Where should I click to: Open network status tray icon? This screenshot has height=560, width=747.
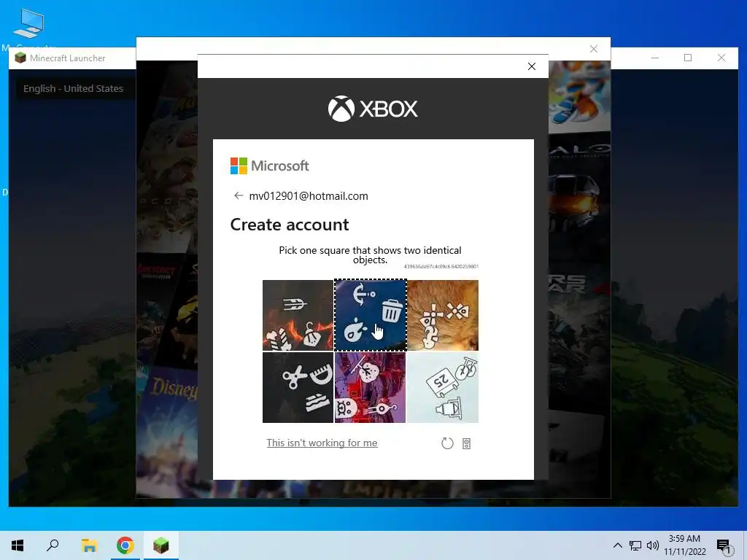pos(635,545)
